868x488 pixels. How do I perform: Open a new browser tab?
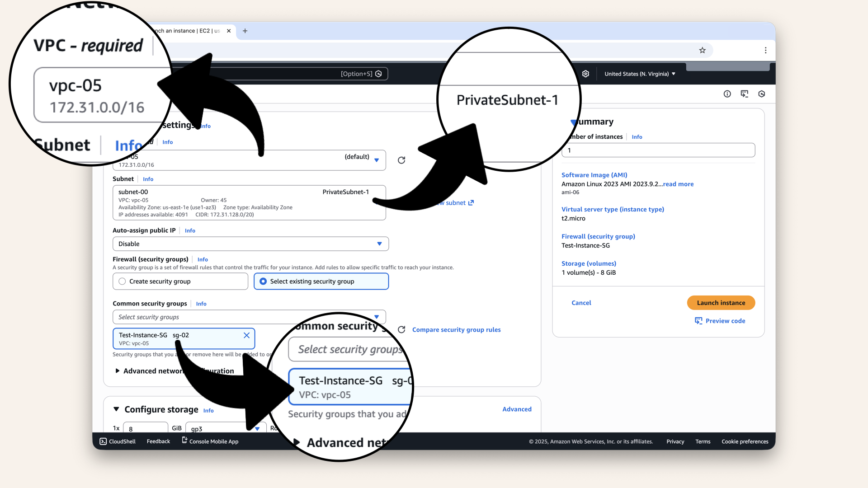(245, 31)
